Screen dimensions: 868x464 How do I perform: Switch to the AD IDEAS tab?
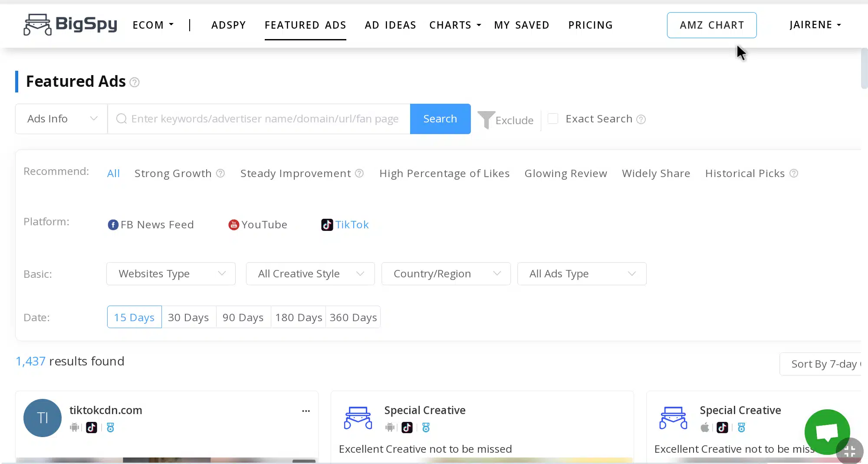[x=390, y=25]
